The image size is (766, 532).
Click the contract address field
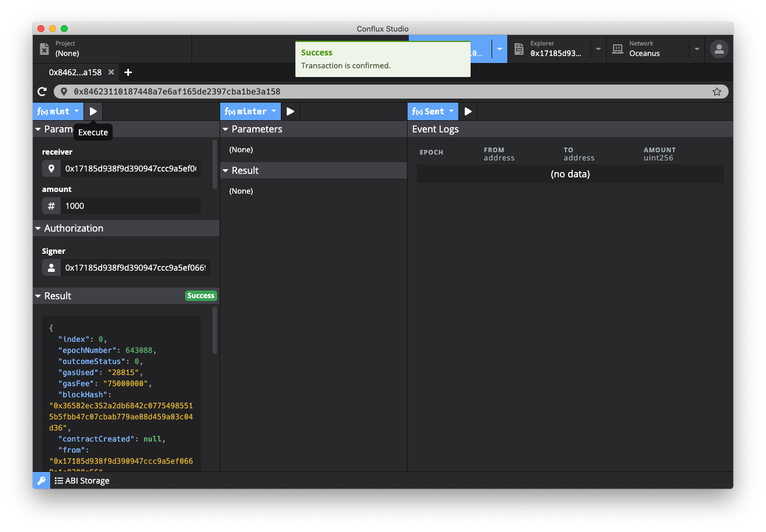[391, 92]
